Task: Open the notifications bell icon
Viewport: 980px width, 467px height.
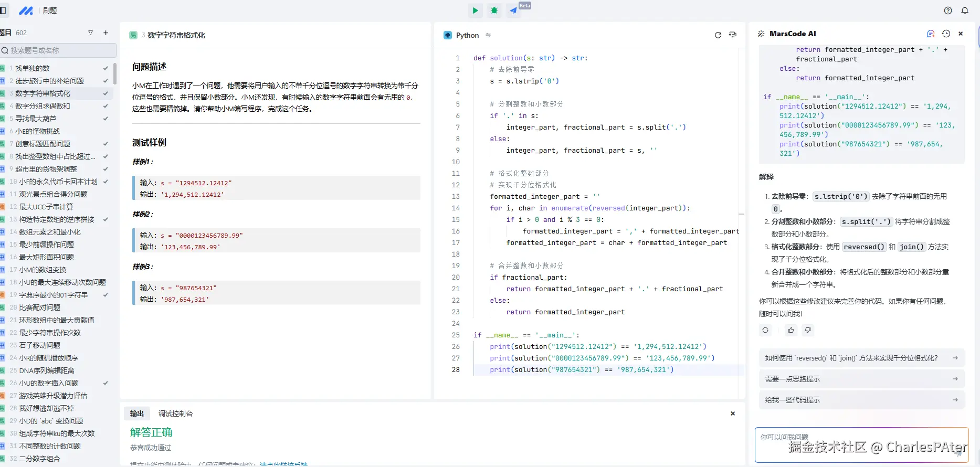Action: pos(965,10)
